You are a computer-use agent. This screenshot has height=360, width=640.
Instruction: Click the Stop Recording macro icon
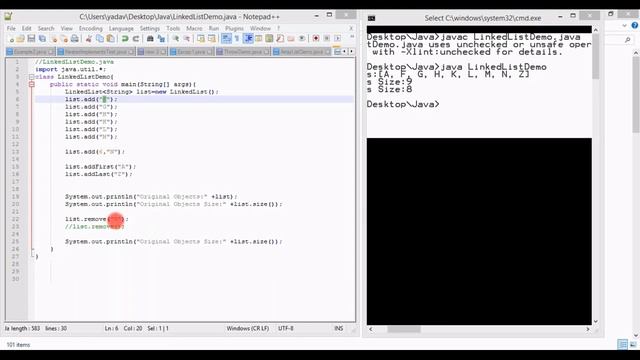[327, 39]
